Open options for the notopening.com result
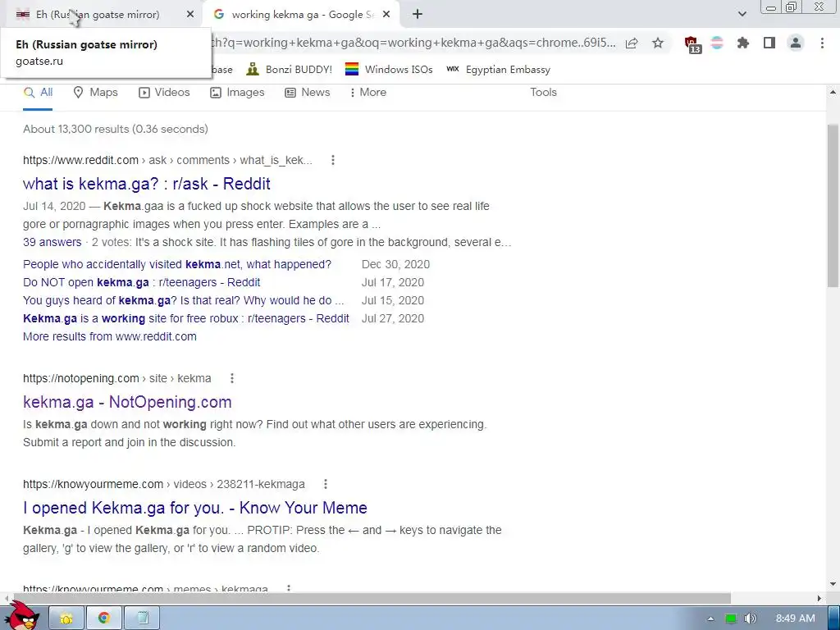The width and height of the screenshot is (840, 630). (232, 378)
